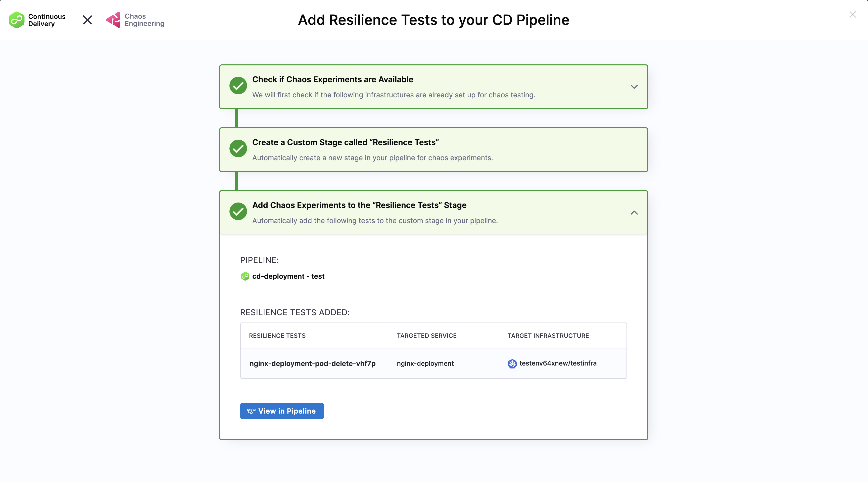The height and width of the screenshot is (482, 868).
Task: Close the Add Resilience Tests dialog
Action: tap(853, 15)
